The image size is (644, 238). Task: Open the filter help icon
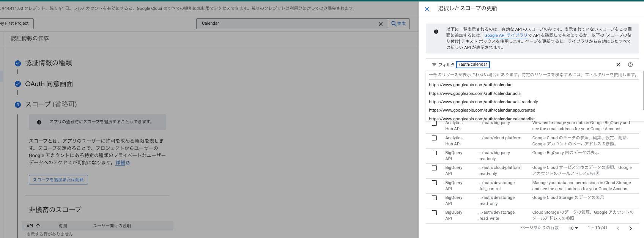[x=630, y=65]
